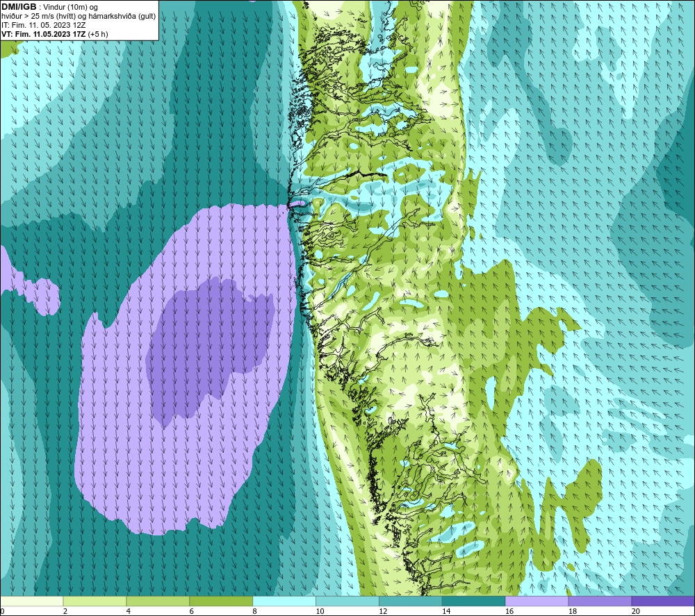Click the 6–8 m/s olive green swatch
Image resolution: width=695 pixels, height=616 pixels.
(x=221, y=601)
